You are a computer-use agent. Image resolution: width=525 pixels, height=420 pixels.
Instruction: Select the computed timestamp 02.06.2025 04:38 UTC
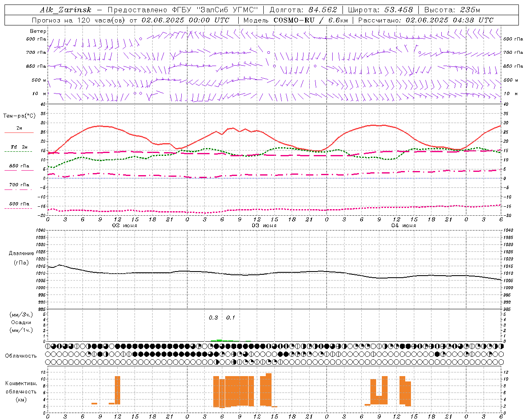point(450,20)
